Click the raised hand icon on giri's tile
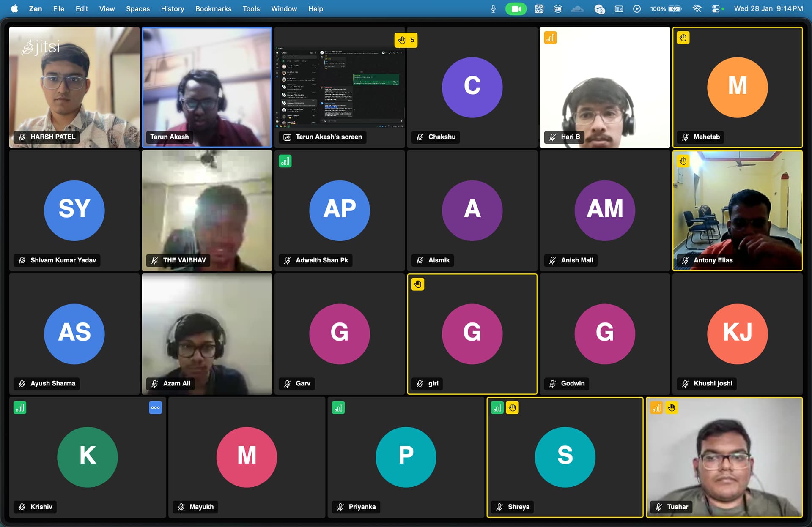812x527 pixels. pos(418,284)
